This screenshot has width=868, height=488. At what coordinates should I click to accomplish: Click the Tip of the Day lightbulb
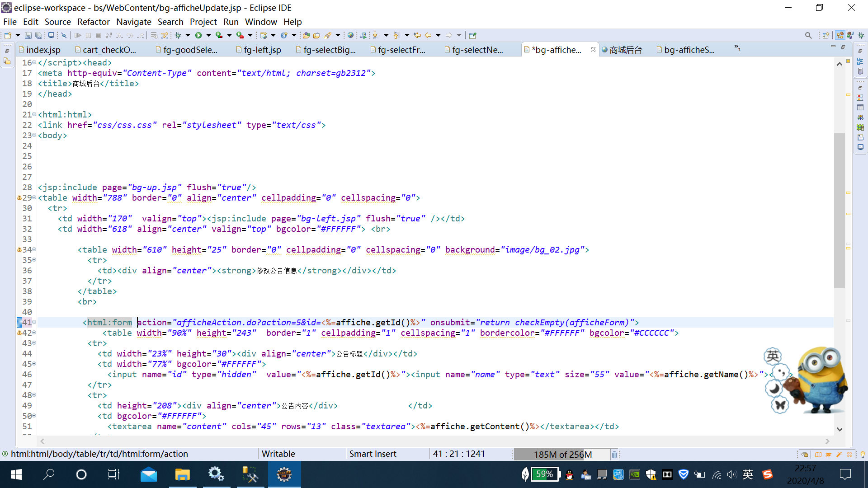[862, 455]
